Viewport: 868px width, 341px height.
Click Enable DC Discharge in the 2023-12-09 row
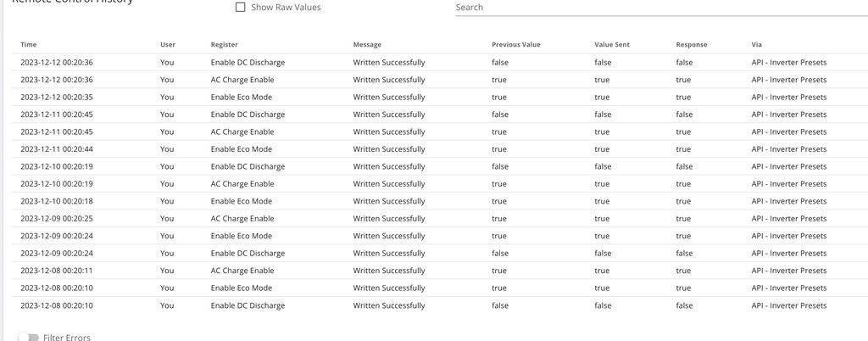(248, 253)
